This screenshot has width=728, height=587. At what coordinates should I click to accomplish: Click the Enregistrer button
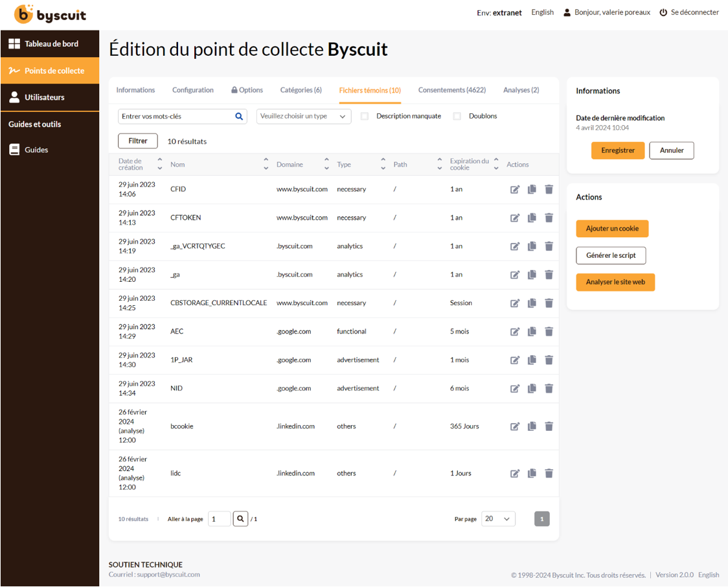(617, 150)
